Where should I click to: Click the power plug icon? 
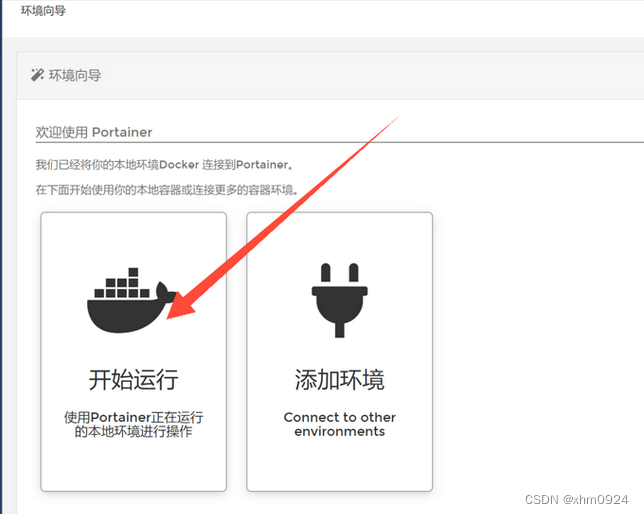(x=340, y=300)
